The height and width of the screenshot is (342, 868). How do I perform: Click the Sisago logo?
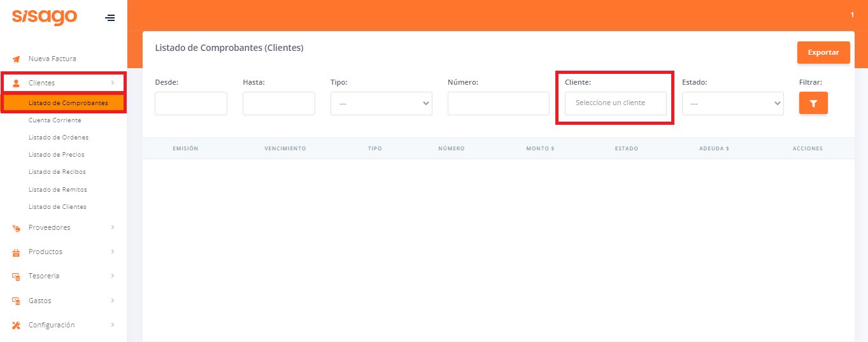point(45,17)
